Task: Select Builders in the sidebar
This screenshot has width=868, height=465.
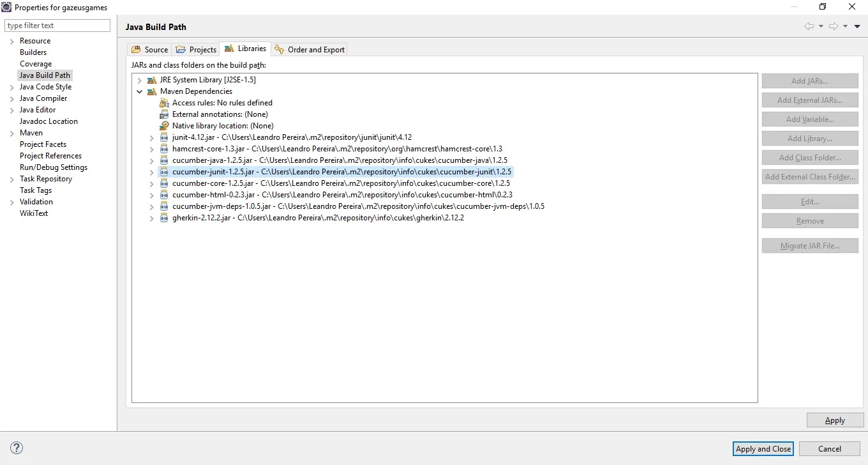Action: [x=33, y=52]
